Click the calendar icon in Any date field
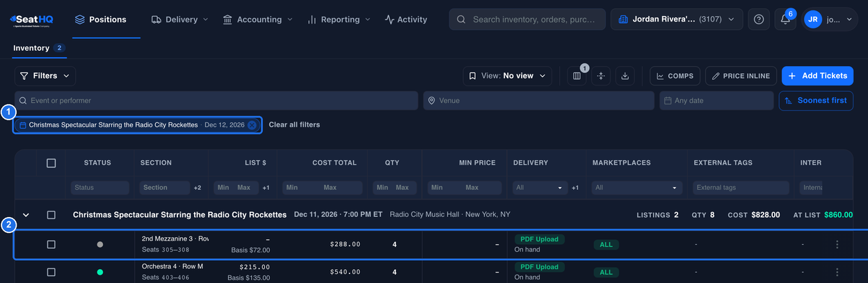 click(668, 101)
